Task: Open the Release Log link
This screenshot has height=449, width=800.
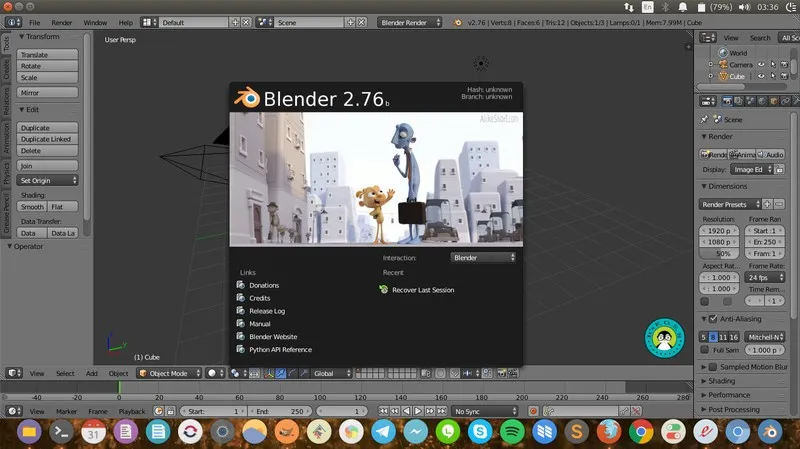Action: [267, 311]
